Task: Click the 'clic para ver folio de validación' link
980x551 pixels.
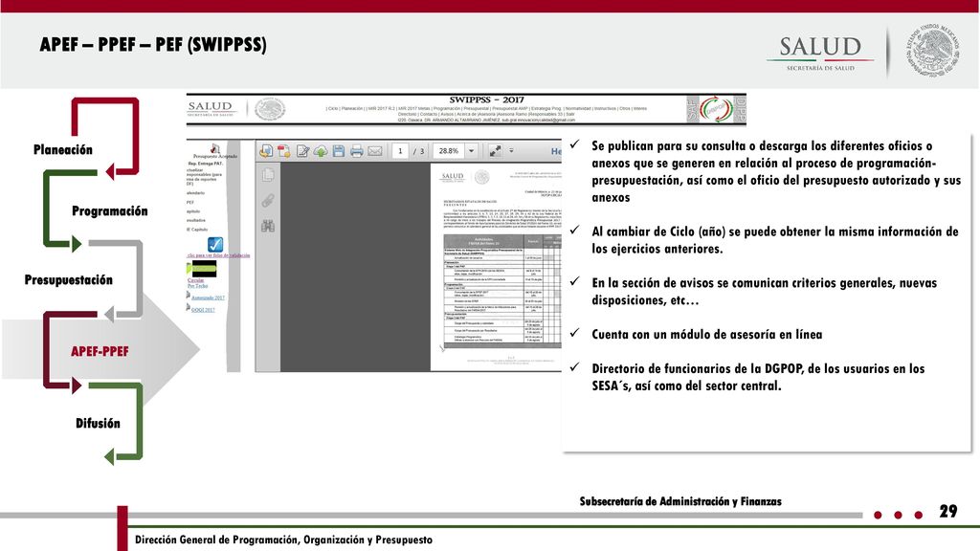Action: [x=219, y=255]
